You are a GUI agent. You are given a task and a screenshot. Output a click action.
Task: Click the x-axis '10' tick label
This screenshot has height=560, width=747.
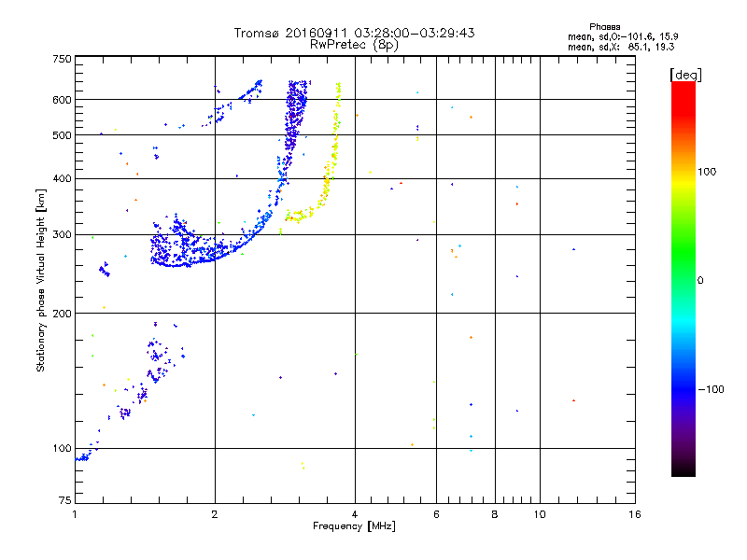pos(540,514)
